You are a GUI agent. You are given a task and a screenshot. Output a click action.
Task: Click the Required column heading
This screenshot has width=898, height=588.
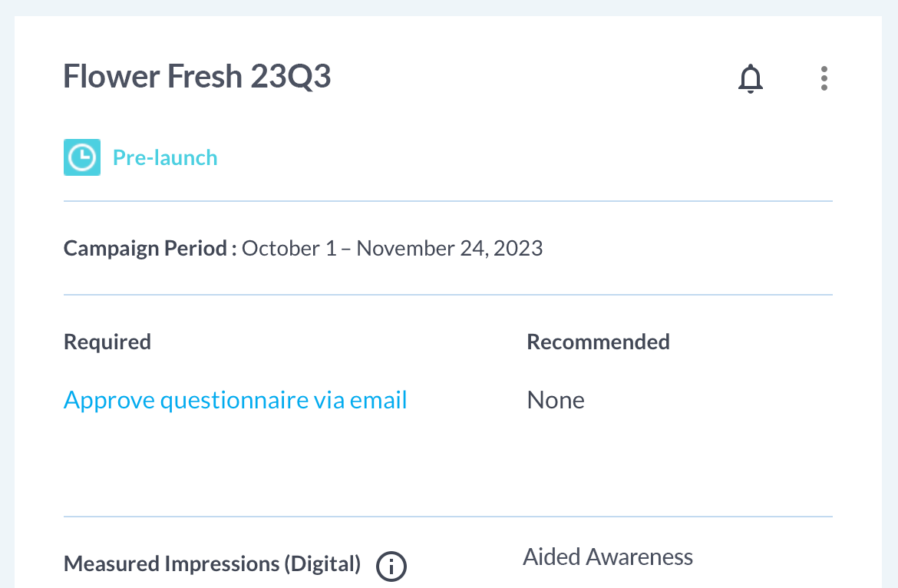(x=107, y=342)
